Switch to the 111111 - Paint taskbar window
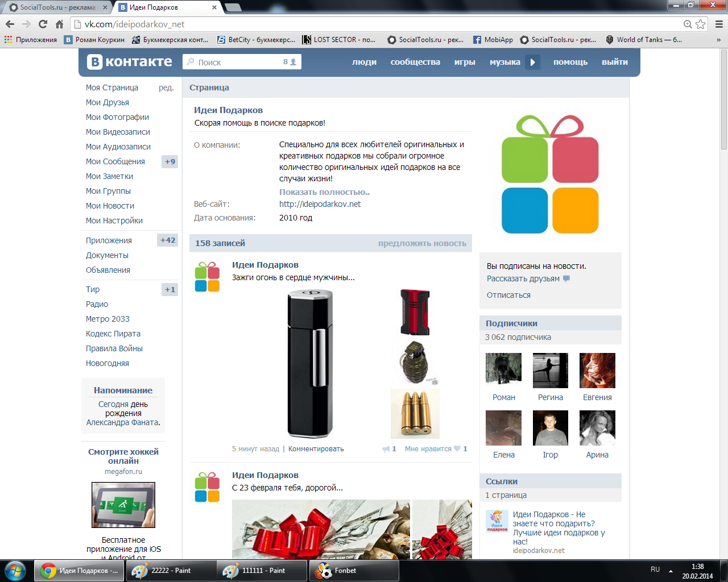Viewport: 728px width, 582px height. 263,571
